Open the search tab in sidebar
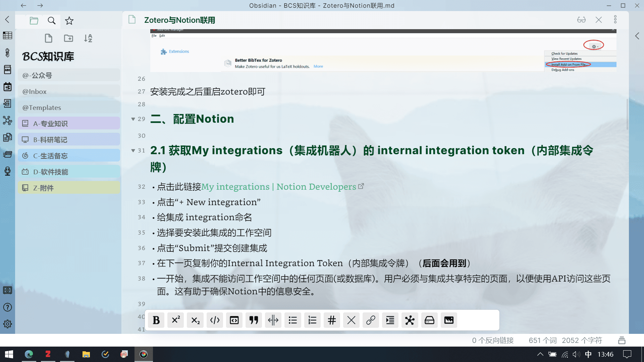Image resolution: width=644 pixels, height=362 pixels. pyautogui.click(x=51, y=21)
